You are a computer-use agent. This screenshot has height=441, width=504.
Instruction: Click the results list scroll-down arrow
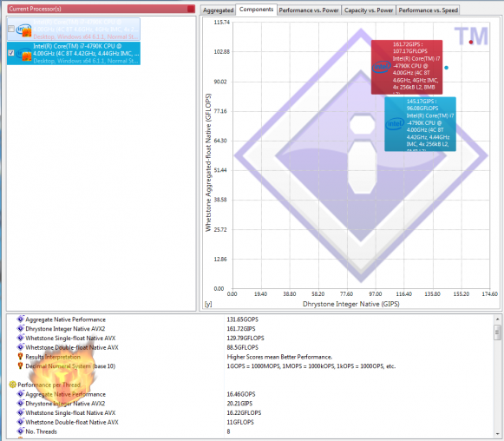click(x=497, y=434)
